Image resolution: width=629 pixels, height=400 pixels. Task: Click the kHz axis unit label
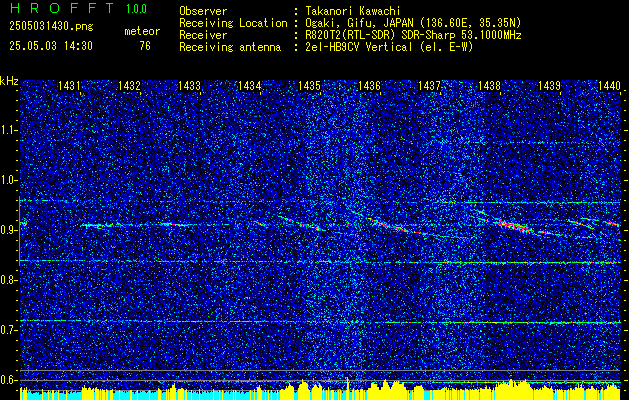(x=9, y=81)
